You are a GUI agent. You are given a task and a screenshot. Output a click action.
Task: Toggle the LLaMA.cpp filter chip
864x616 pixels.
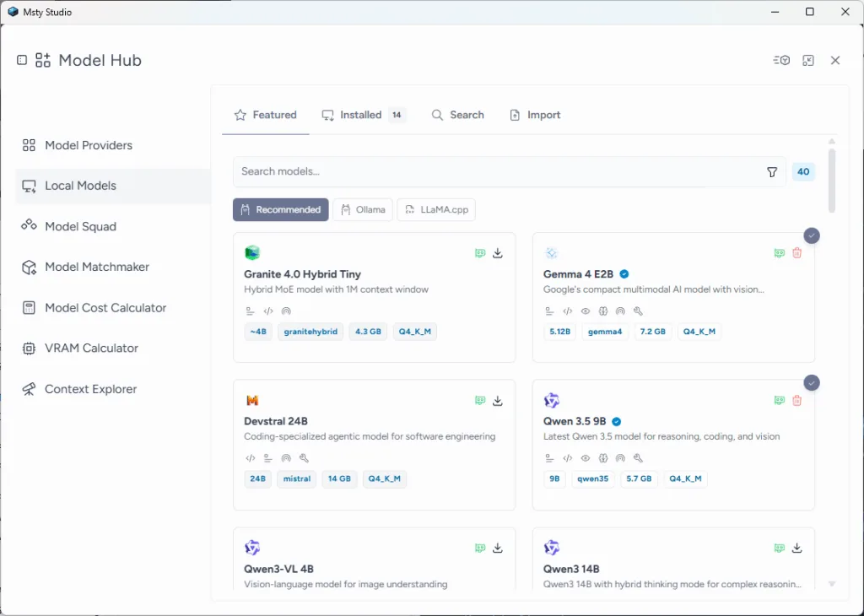tap(436, 209)
